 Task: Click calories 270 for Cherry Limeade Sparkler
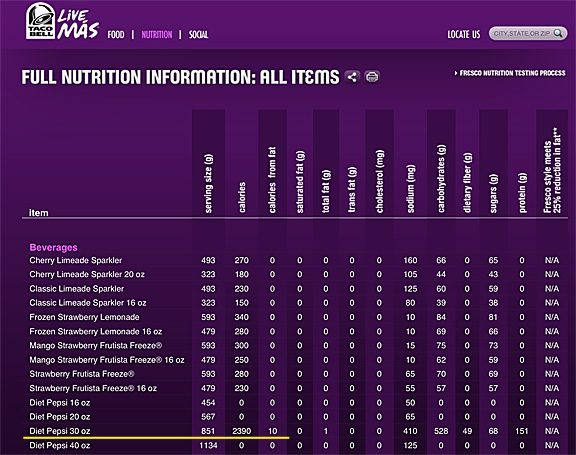point(242,260)
